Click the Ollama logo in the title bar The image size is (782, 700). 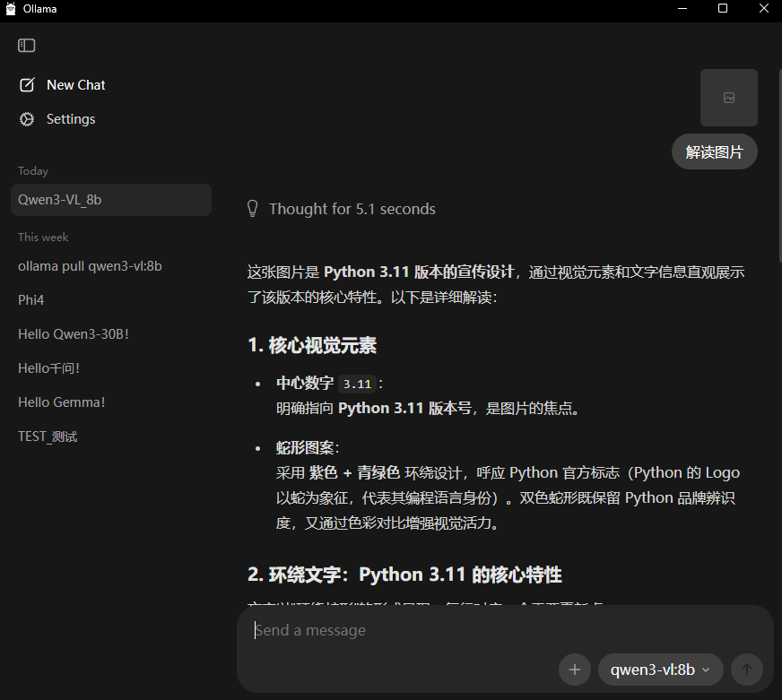9,9
